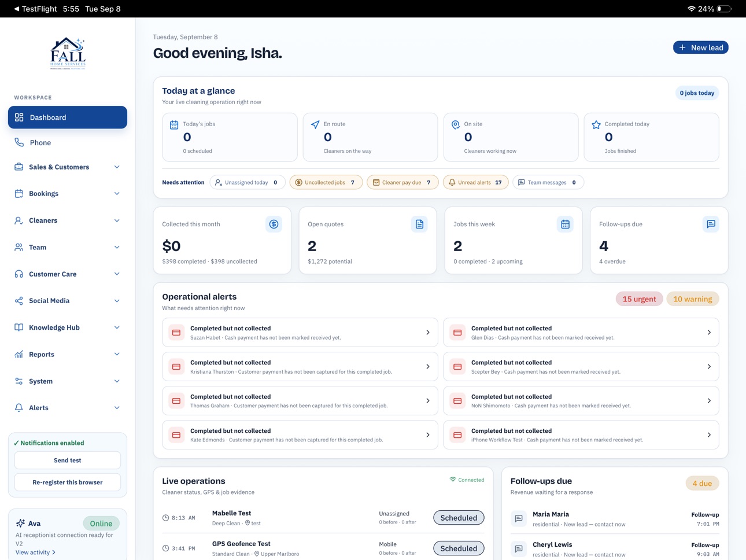746x560 pixels.
Task: Click the Reports chart icon
Action: click(x=19, y=354)
